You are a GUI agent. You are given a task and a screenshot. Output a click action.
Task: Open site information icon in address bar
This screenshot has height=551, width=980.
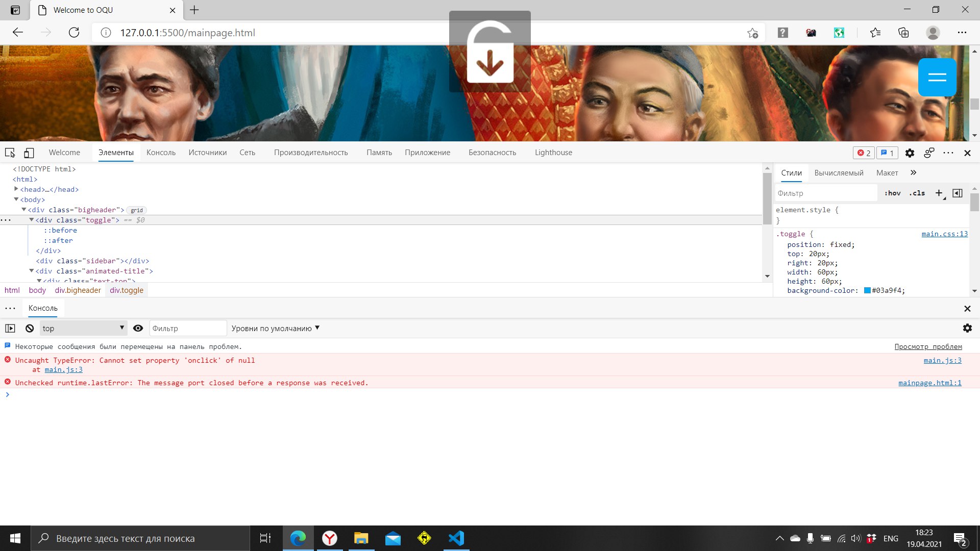click(x=106, y=33)
